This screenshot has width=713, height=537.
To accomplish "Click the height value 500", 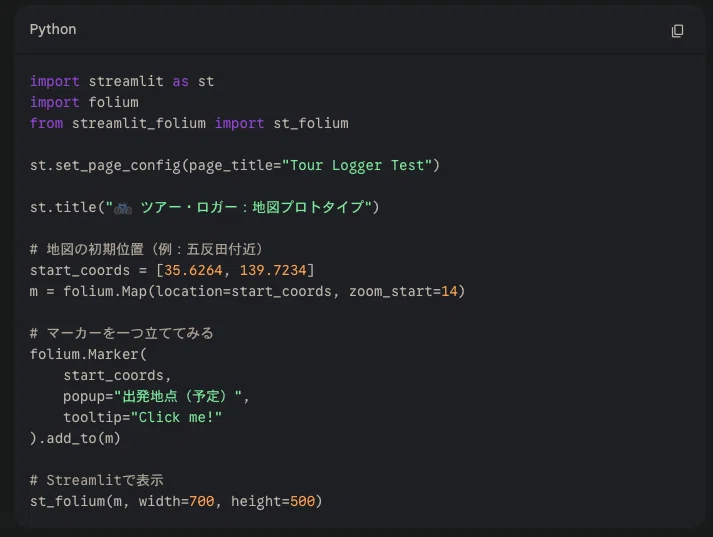I will click(x=302, y=501).
